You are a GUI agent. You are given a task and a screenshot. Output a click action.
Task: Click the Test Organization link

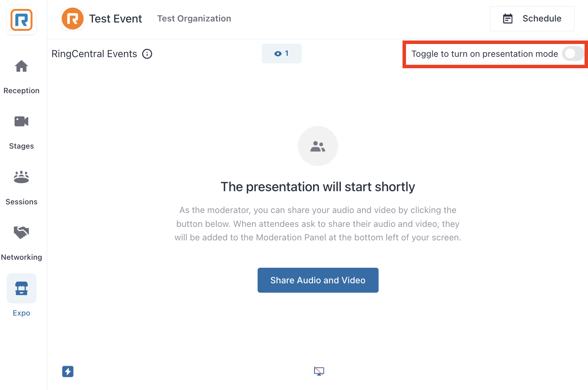194,19
